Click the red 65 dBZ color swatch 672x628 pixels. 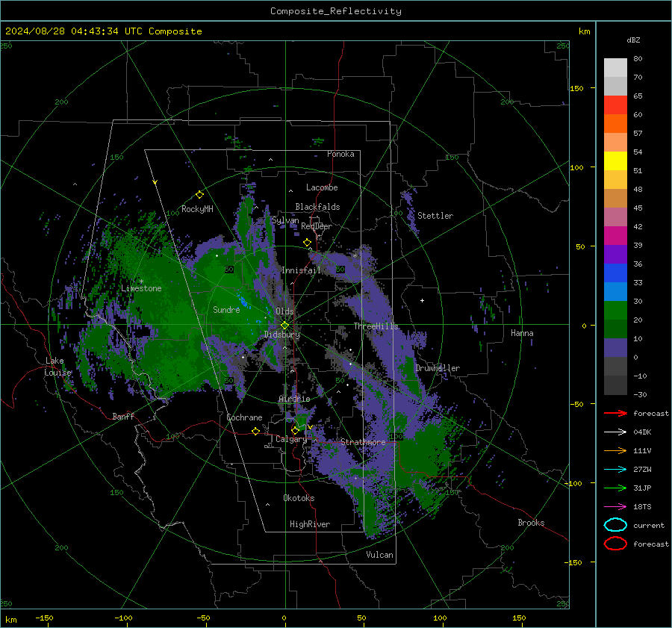[x=615, y=105]
